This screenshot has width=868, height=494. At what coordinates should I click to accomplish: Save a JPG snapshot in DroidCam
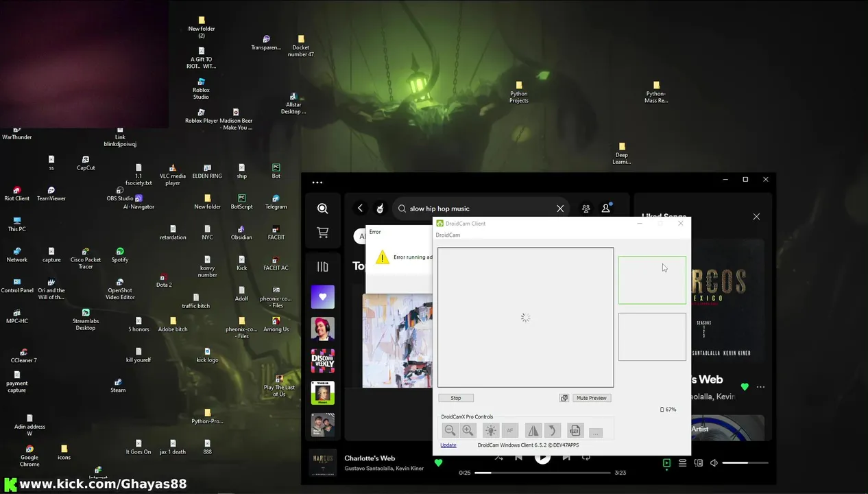tap(575, 431)
